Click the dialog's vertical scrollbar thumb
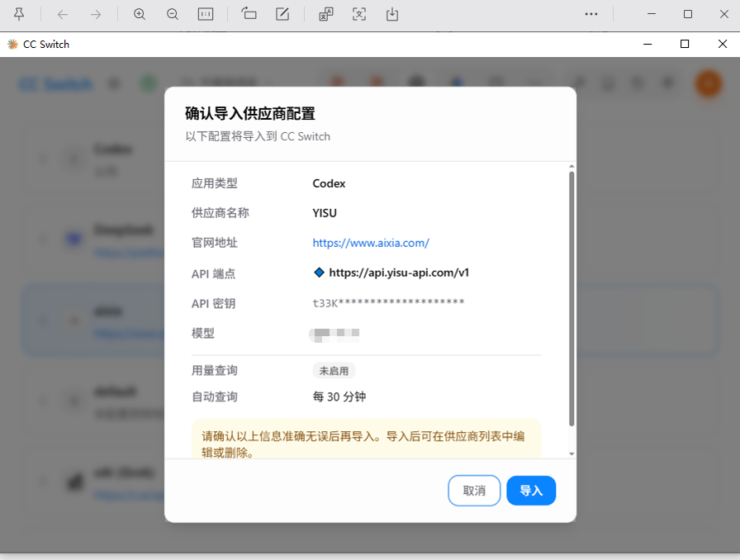 (572, 299)
